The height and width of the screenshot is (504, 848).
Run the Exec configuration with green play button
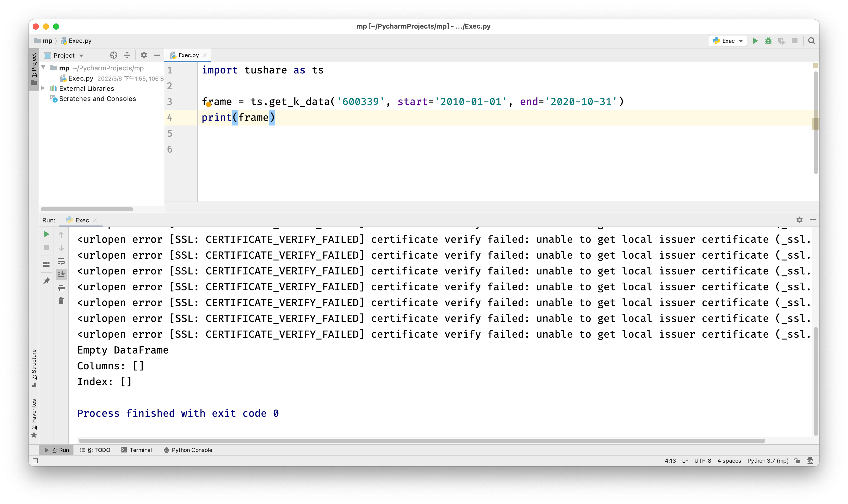click(x=755, y=41)
